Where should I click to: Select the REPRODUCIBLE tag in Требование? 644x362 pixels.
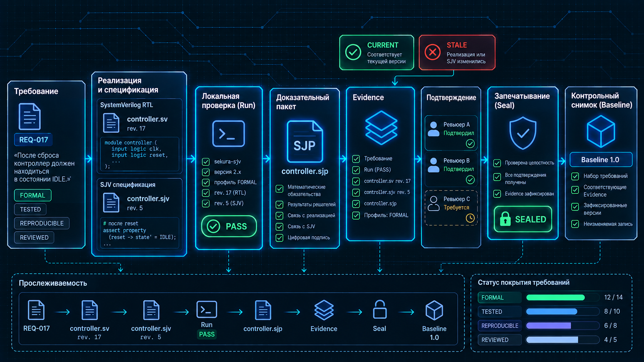[x=42, y=224]
